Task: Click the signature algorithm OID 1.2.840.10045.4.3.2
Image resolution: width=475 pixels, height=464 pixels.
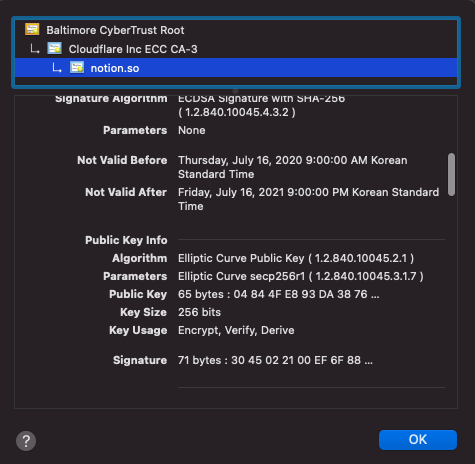Action: pos(237,112)
